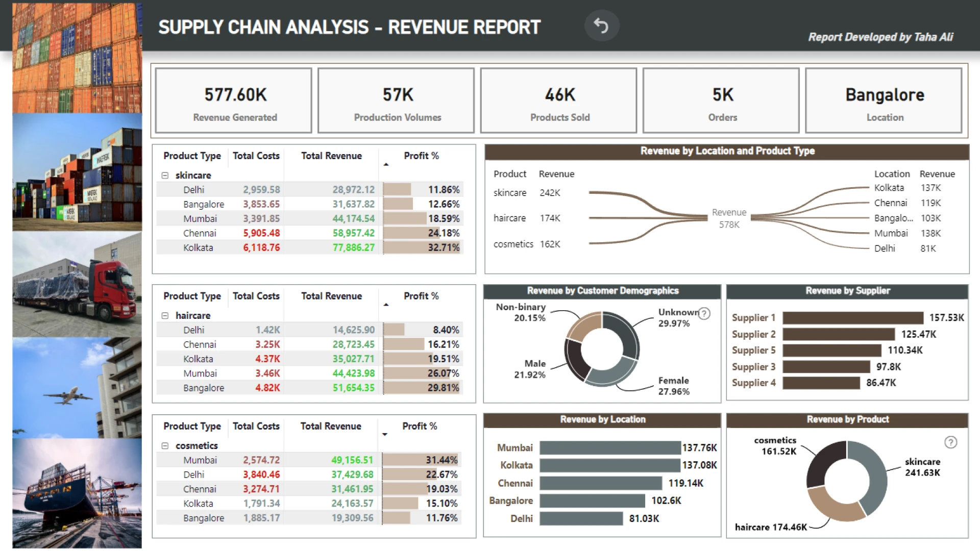The width and height of the screenshot is (980, 551).
Task: Select the Female 27.96% donut label
Action: 674,386
